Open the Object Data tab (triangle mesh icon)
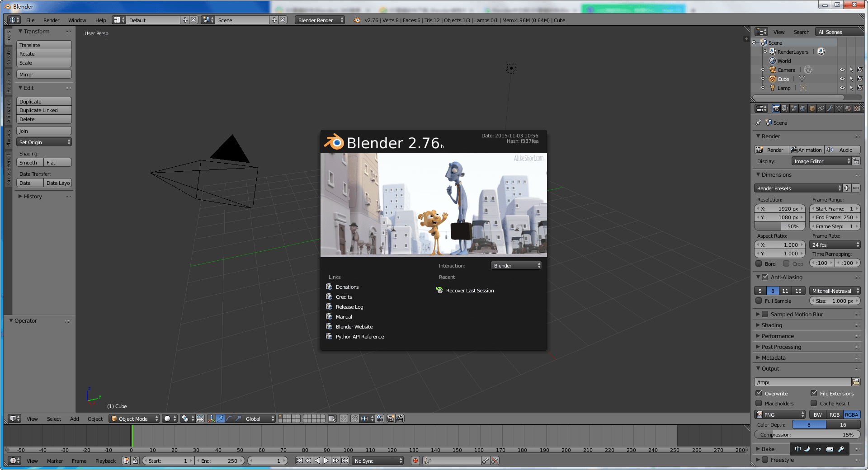Image resolution: width=868 pixels, height=470 pixels. pos(839,108)
